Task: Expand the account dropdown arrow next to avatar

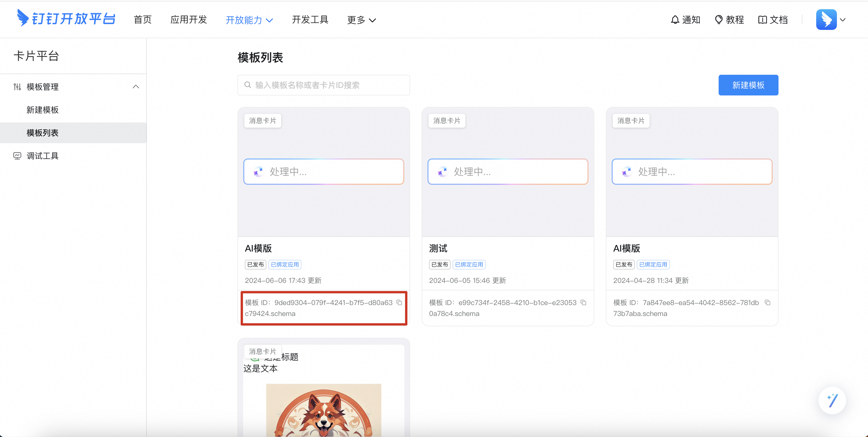Action: click(843, 20)
